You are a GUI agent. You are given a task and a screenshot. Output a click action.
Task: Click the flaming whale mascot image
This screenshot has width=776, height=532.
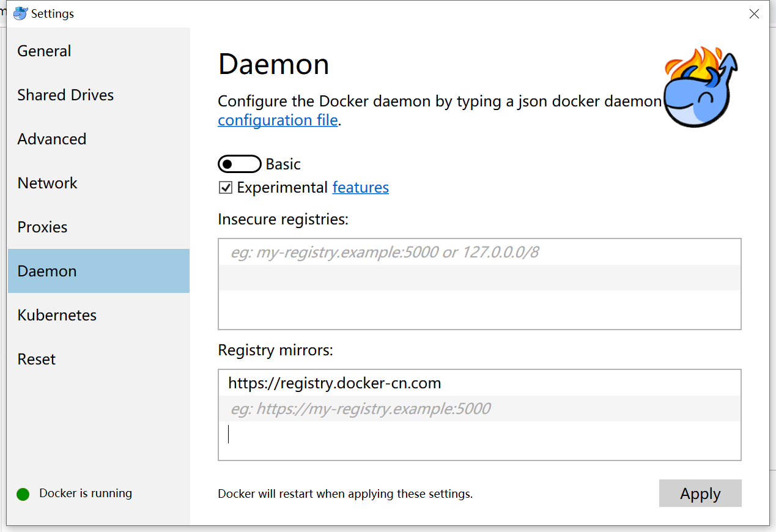[x=700, y=87]
